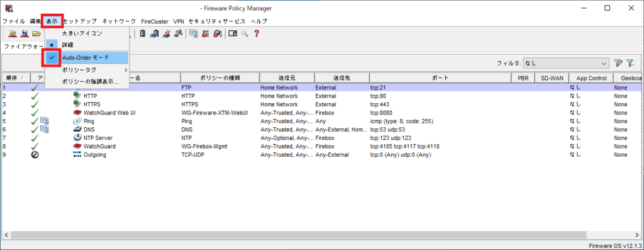Open the フィルタ dropdown showing なし
The height and width of the screenshot is (250, 644).
[566, 64]
